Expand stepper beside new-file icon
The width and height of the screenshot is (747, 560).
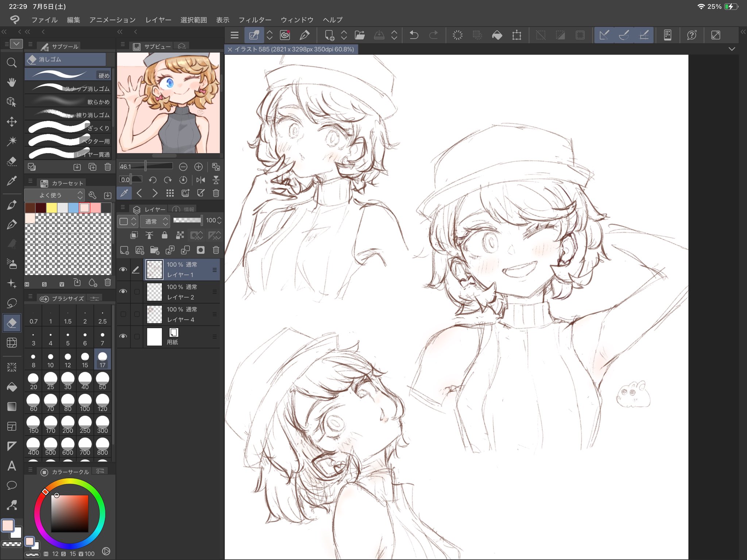(344, 35)
